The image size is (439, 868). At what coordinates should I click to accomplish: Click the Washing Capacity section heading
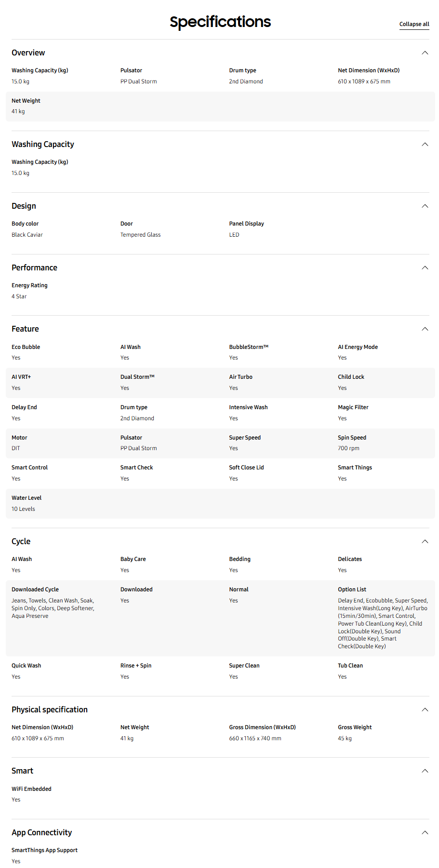[x=43, y=145]
